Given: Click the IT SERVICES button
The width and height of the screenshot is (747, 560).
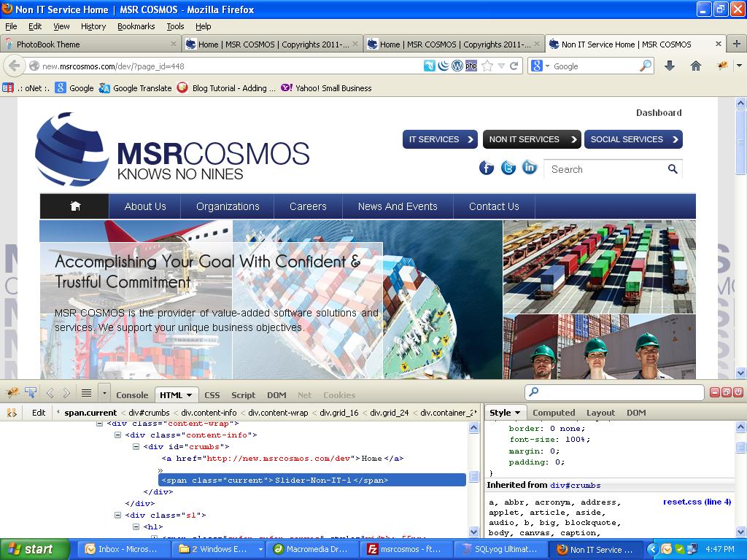Looking at the screenshot, I should click(440, 139).
